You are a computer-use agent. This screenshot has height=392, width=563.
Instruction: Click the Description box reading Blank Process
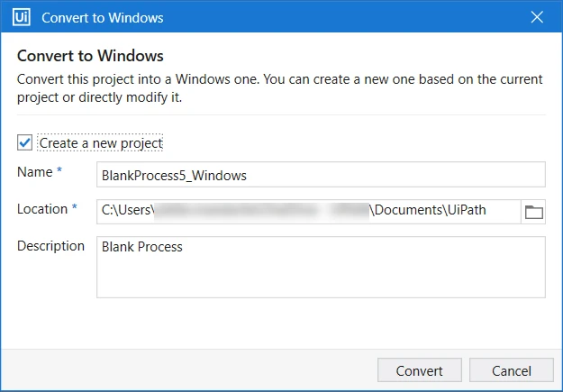[x=321, y=267]
